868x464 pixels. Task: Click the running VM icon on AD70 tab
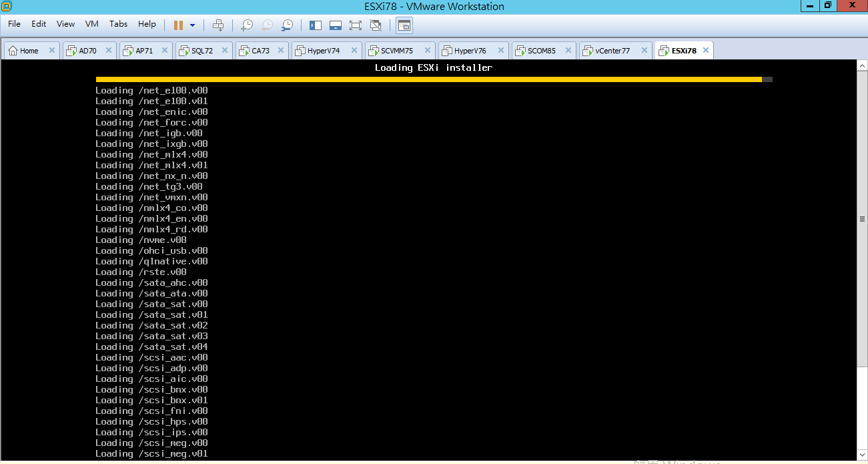(x=71, y=51)
